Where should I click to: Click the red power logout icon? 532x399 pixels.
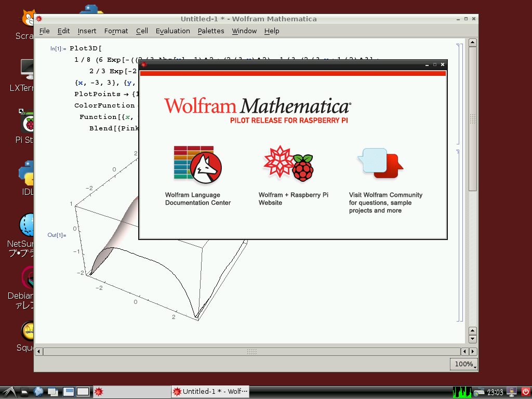pos(525,392)
